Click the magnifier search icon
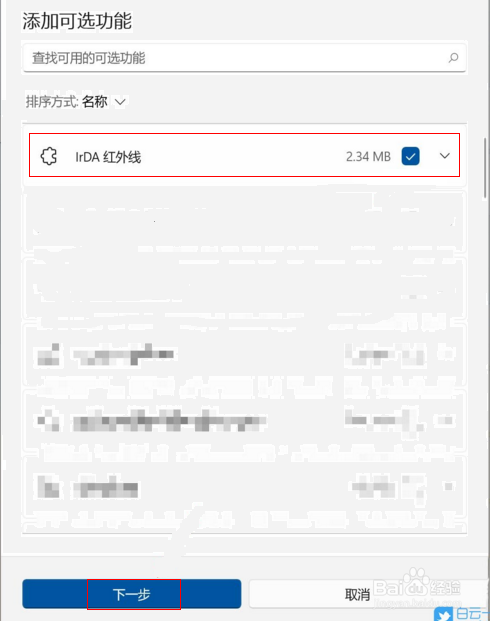Screen dimensions: 490x621 [x=453, y=58]
